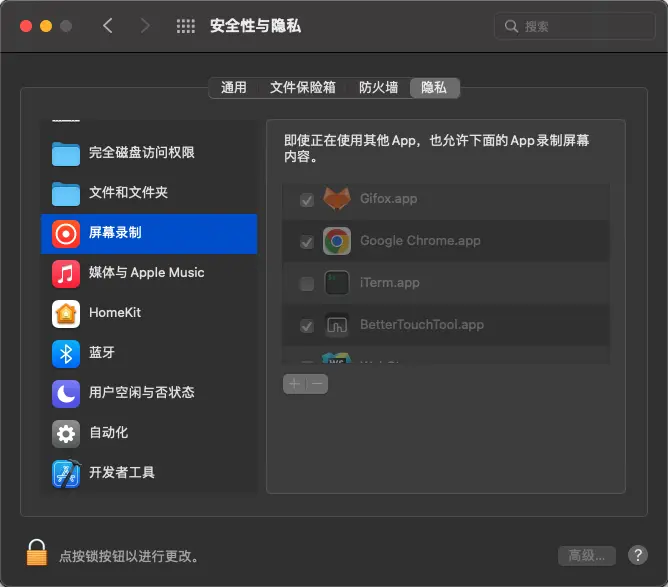Select 媒体与 Apple Music label
This screenshot has height=587, width=668.
[x=147, y=273]
